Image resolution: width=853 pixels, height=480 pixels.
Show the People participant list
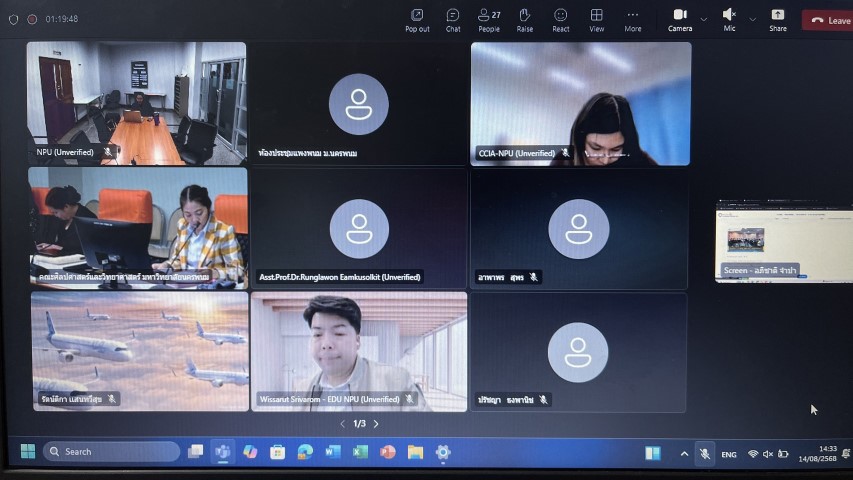pyautogui.click(x=489, y=19)
